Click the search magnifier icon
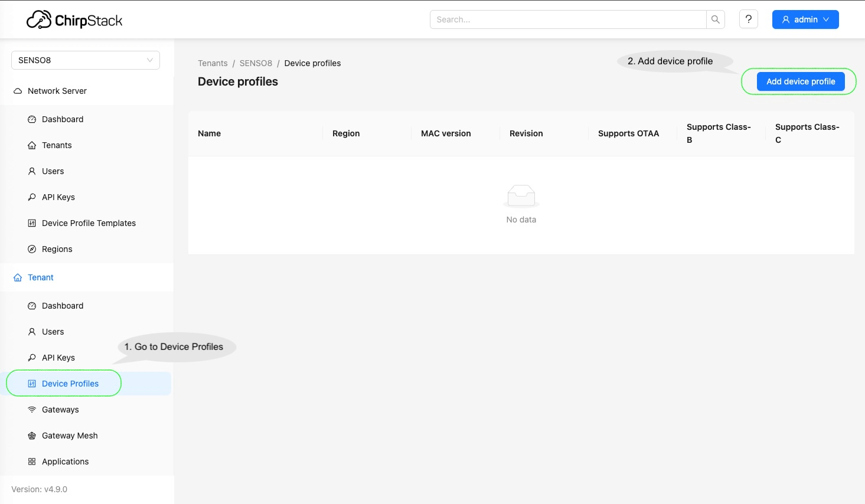 click(x=715, y=19)
